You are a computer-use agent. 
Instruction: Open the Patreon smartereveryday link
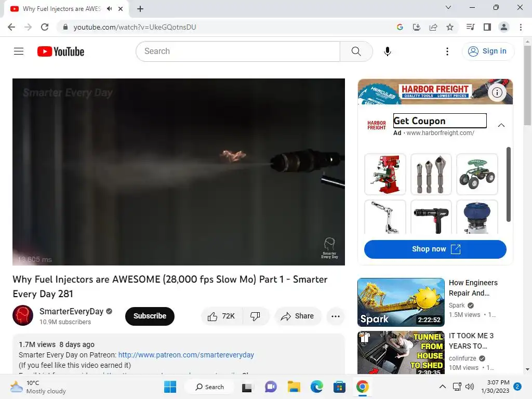(186, 355)
